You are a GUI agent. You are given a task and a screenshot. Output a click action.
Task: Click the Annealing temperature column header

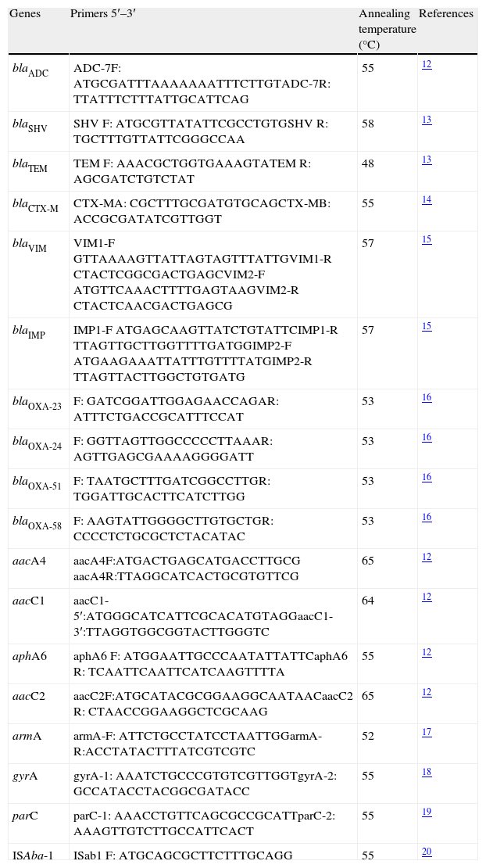click(x=387, y=30)
